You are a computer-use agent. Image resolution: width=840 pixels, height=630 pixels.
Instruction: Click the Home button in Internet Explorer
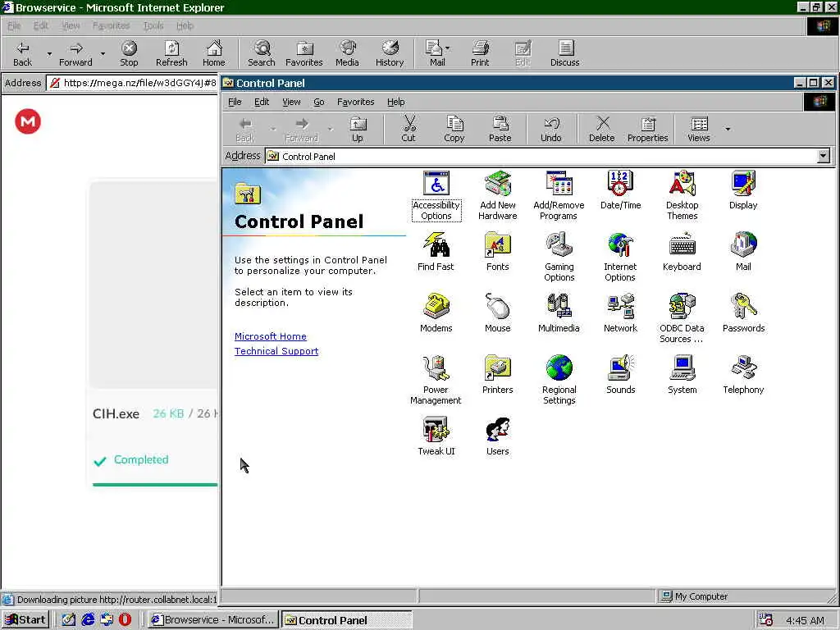[x=214, y=53]
